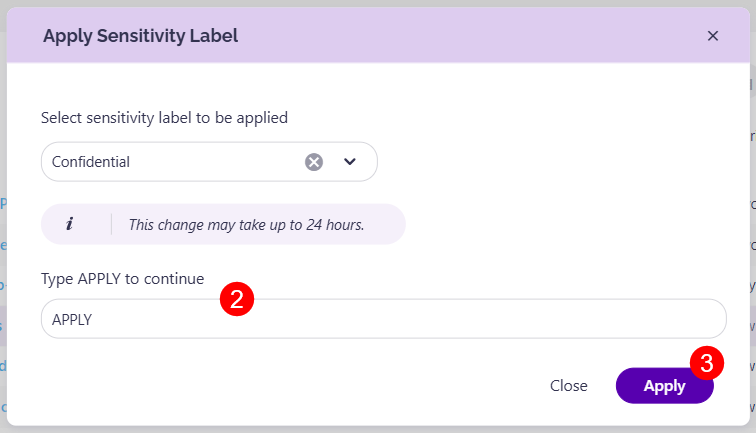Click the purple Apply button
756x433 pixels.
click(x=664, y=386)
